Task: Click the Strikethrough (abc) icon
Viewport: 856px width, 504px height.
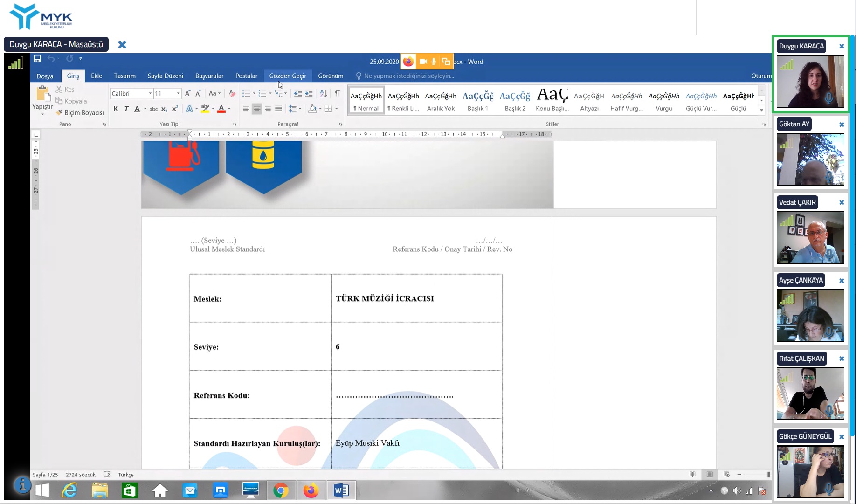Action: (x=153, y=109)
